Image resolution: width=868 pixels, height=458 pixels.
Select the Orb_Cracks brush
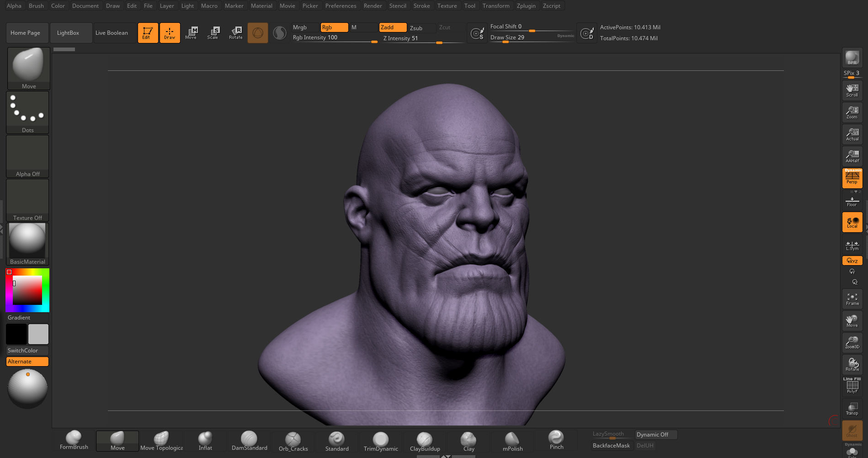click(293, 441)
